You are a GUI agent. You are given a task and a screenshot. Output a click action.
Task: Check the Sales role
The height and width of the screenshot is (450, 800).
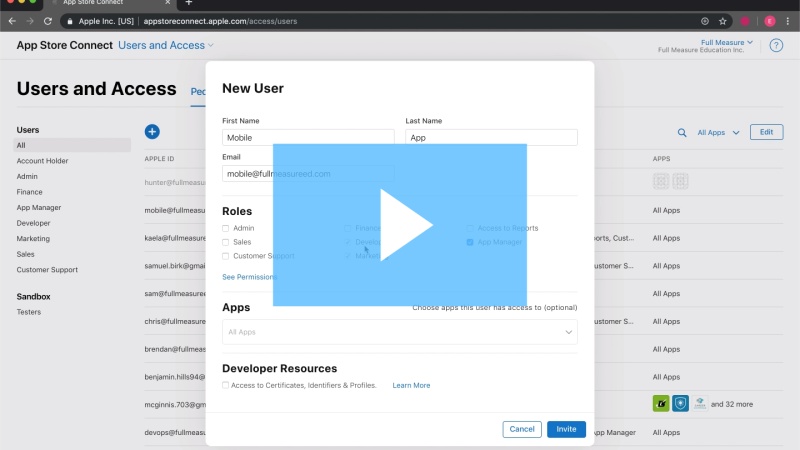[226, 242]
